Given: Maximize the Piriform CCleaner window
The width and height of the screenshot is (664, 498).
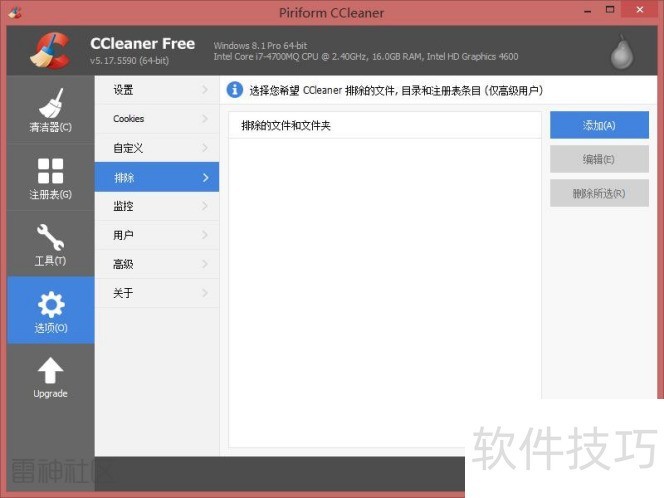Looking at the screenshot, I should 610,10.
